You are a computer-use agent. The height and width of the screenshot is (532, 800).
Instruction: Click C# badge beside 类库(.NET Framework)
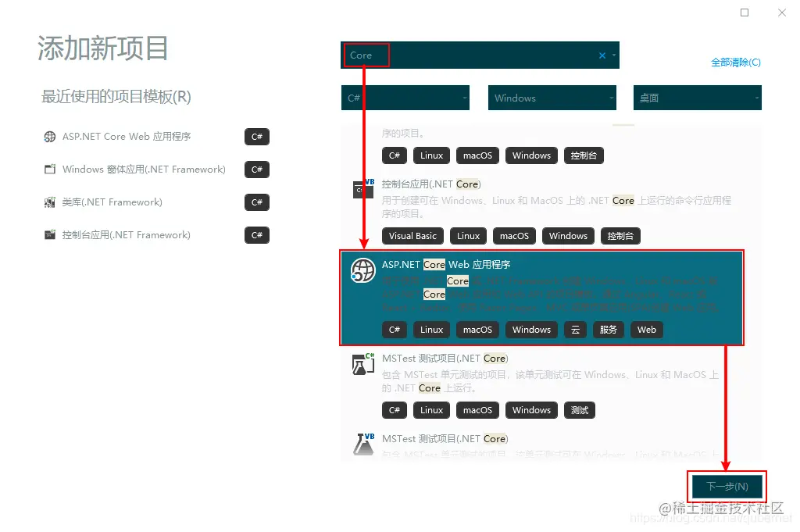[256, 202]
